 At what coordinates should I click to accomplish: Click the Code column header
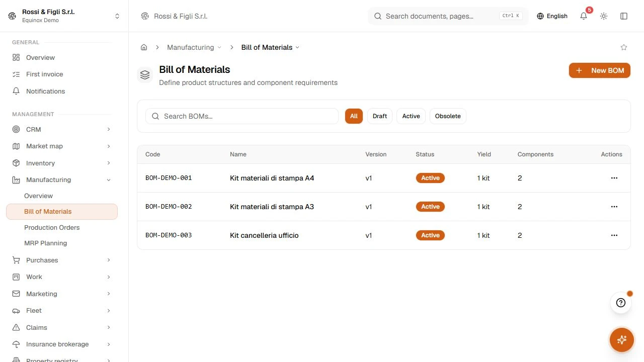coord(153,154)
